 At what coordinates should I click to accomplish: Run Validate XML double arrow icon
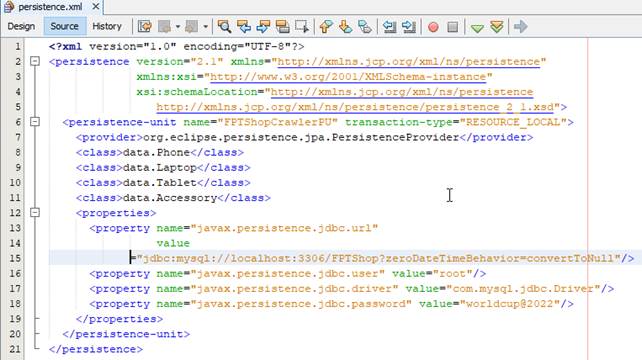pos(497,27)
